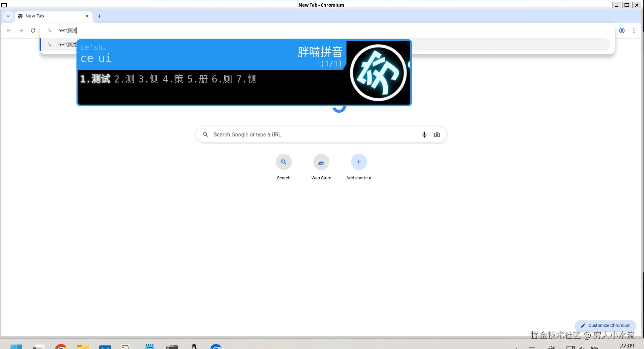Open the tab search dropdown arrow
This screenshot has height=349, width=644.
tap(8, 16)
